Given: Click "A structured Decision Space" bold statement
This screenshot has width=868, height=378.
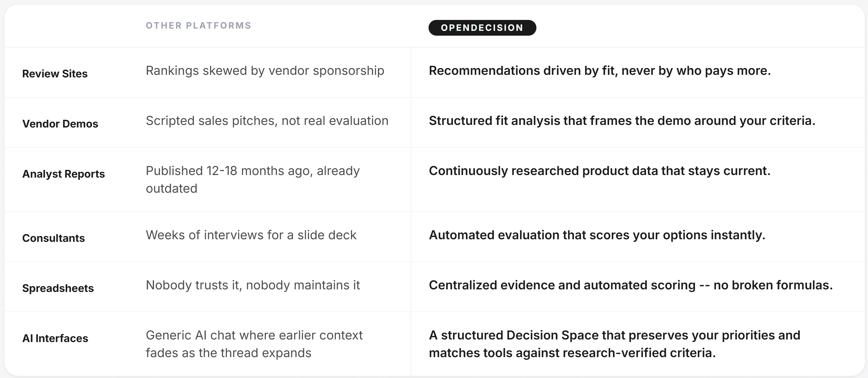Looking at the screenshot, I should 614,344.
